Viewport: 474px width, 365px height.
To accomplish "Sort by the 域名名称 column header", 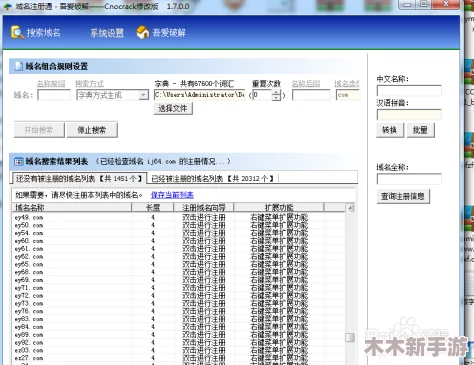I will 72,207.
